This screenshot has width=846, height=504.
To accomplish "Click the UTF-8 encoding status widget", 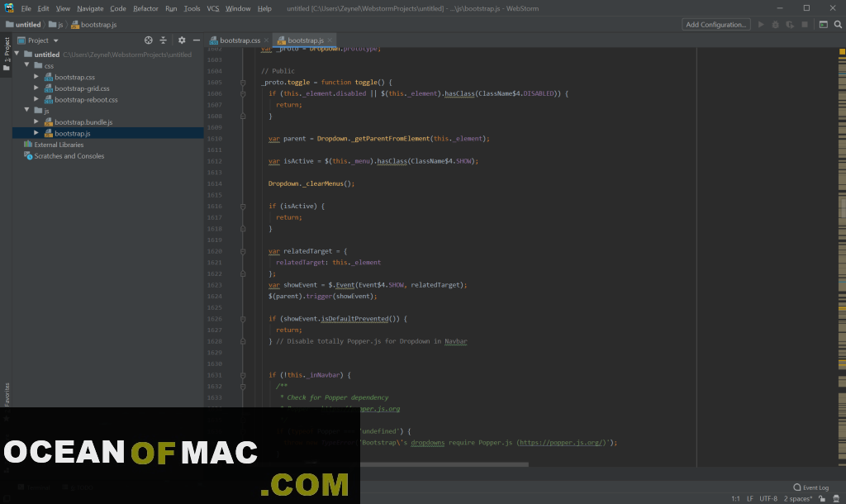I will pyautogui.click(x=768, y=498).
